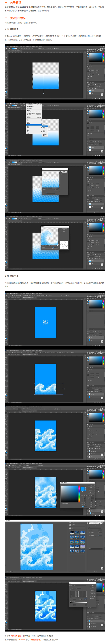Hide the top layer in the Levels screenshot
Viewport: 110px width, 644px height.
click(x=88, y=621)
